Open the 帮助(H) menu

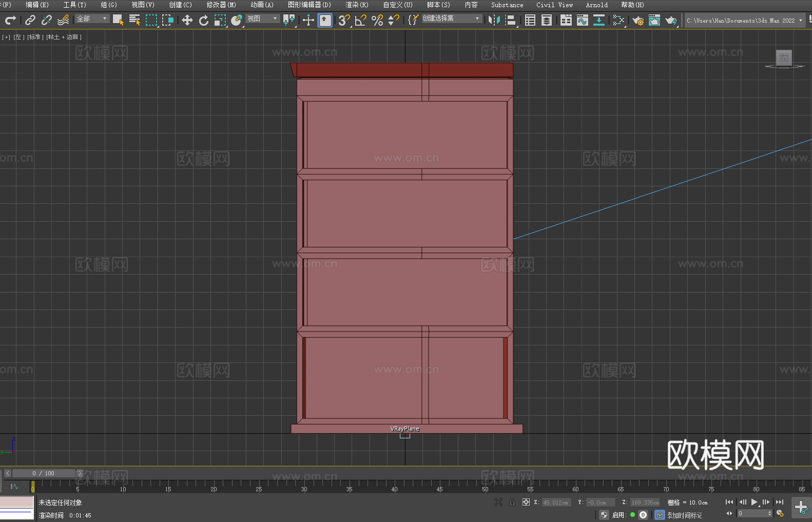[x=632, y=5]
